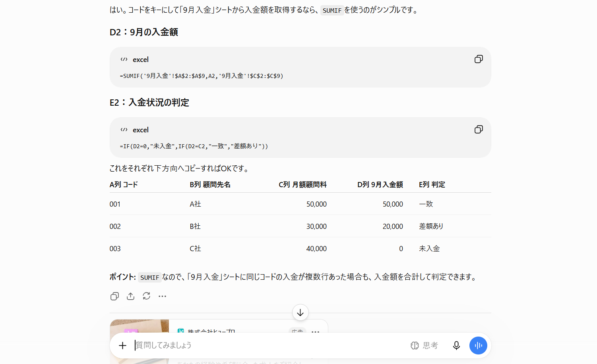597x364 pixels.
Task: Select the IF(D2=0 formula text
Action: pyautogui.click(x=194, y=146)
